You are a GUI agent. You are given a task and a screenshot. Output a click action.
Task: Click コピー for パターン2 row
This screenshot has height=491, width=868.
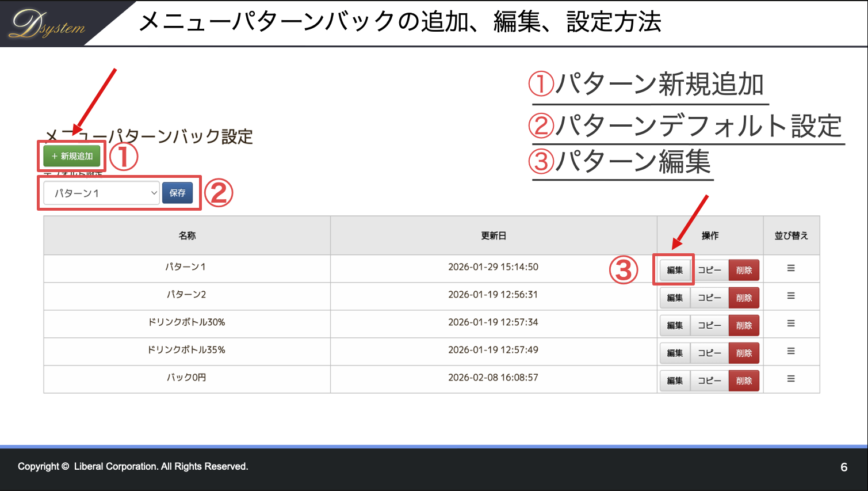click(x=709, y=298)
